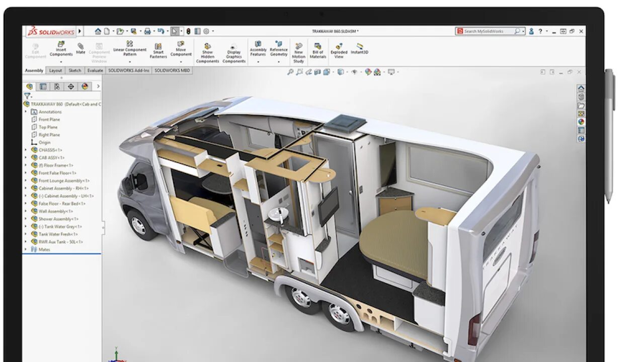Expand the SOLIDWORKS menu flyout arrow
The width and height of the screenshot is (644, 362).
pyautogui.click(x=80, y=31)
